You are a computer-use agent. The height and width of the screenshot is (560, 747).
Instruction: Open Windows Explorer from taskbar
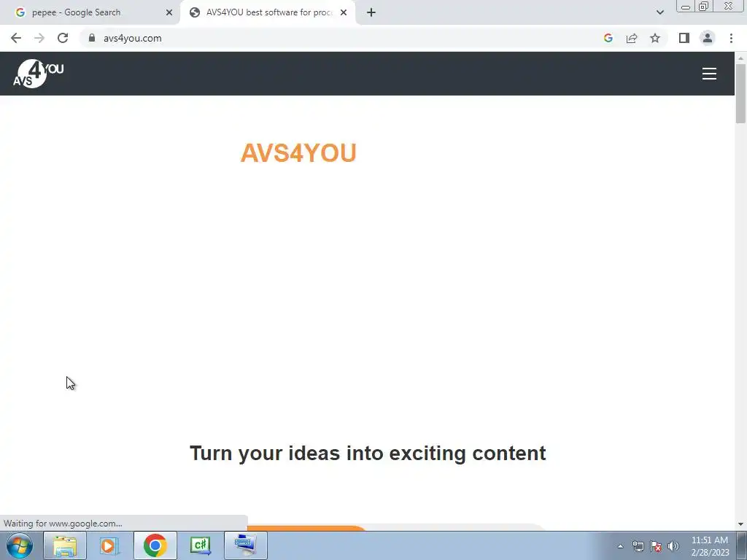point(65,545)
